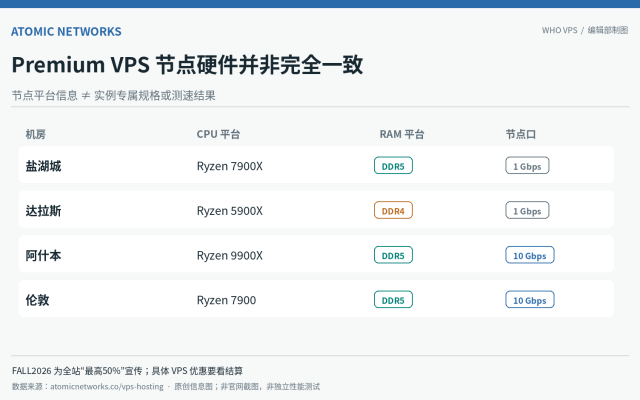Screen dimensions: 640x400
Task: Open the atomicnetworks.co/vps-hosting source link
Action: [107, 386]
